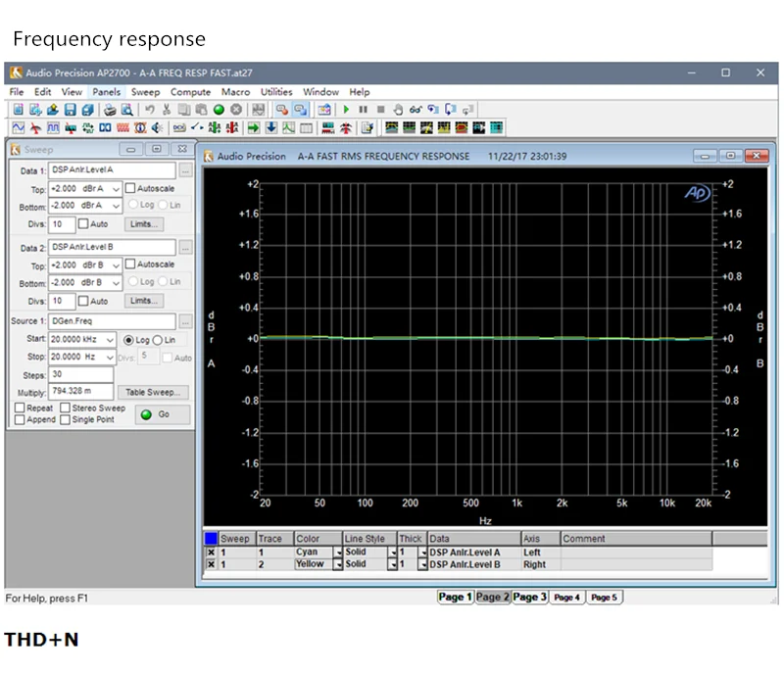Click the blue color box in legend header
Image resolution: width=784 pixels, height=673 pixels.
tap(211, 539)
